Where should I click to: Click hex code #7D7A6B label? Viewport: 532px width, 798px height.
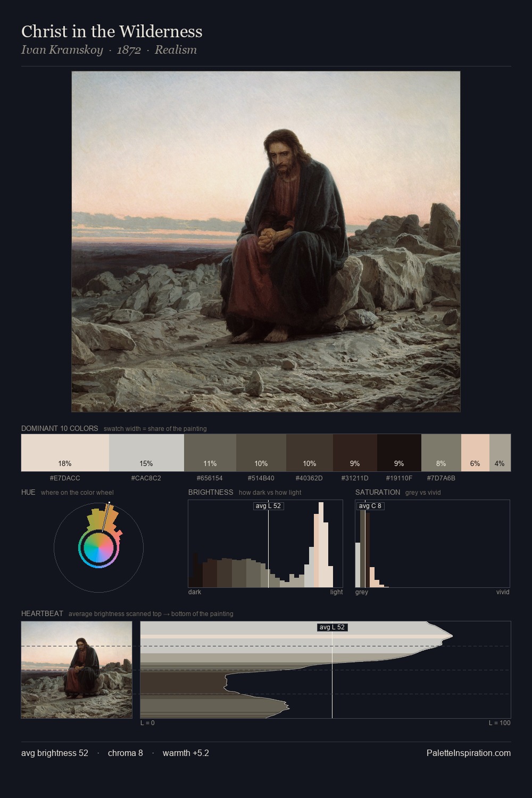(441, 478)
